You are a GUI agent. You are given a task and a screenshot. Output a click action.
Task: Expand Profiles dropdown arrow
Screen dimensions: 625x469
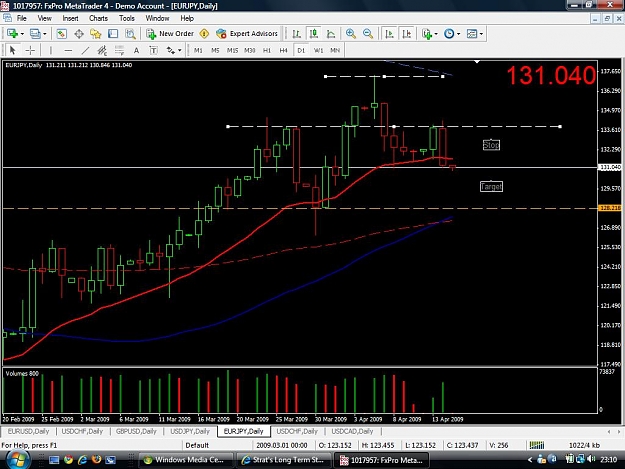click(45, 34)
